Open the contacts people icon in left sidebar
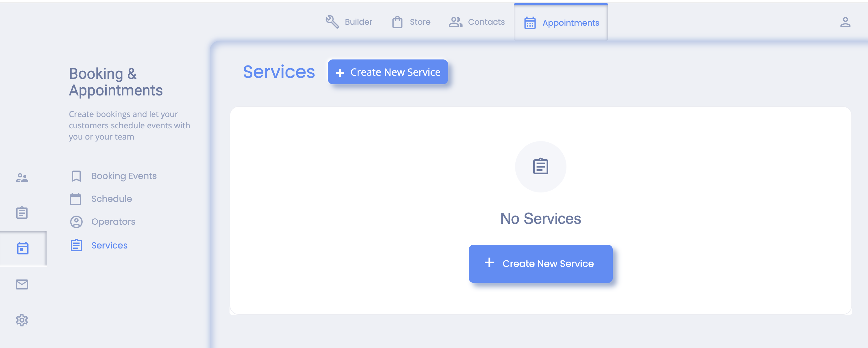868x348 pixels. point(22,177)
